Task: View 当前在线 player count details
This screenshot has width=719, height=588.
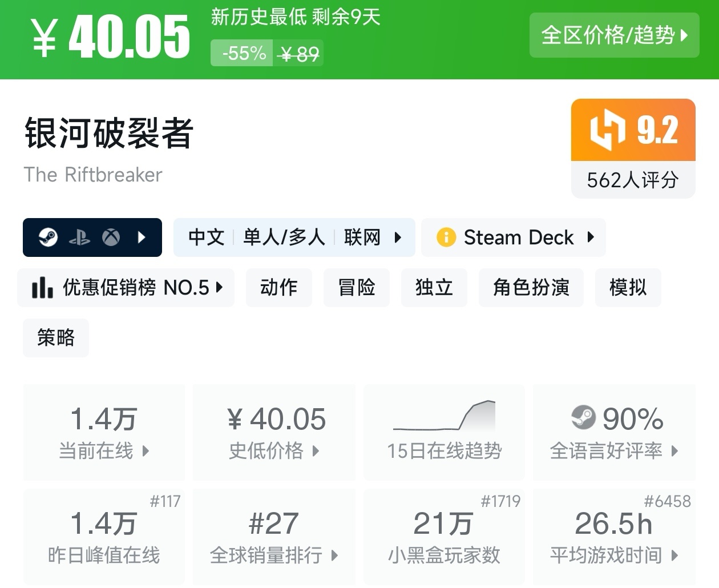Action: pos(104,432)
